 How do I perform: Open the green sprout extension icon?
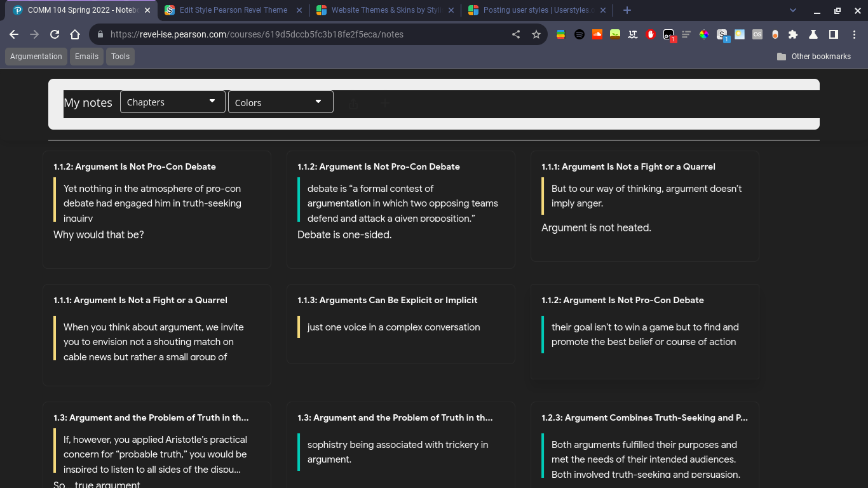[614, 34]
